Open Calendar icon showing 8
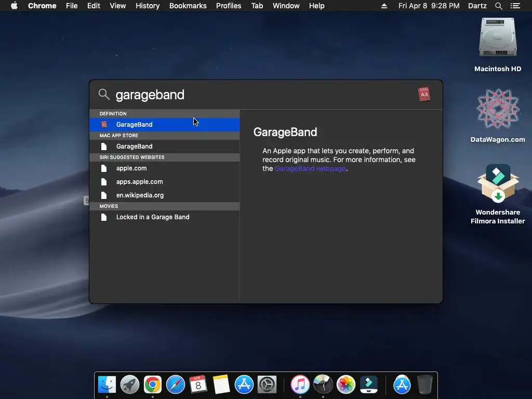The height and width of the screenshot is (399, 532). point(198,384)
